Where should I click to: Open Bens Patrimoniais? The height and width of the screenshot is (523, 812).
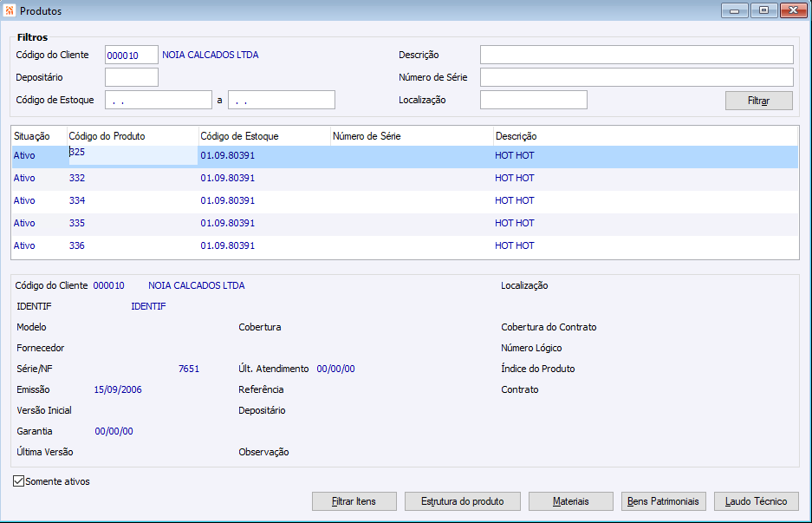pyautogui.click(x=663, y=501)
